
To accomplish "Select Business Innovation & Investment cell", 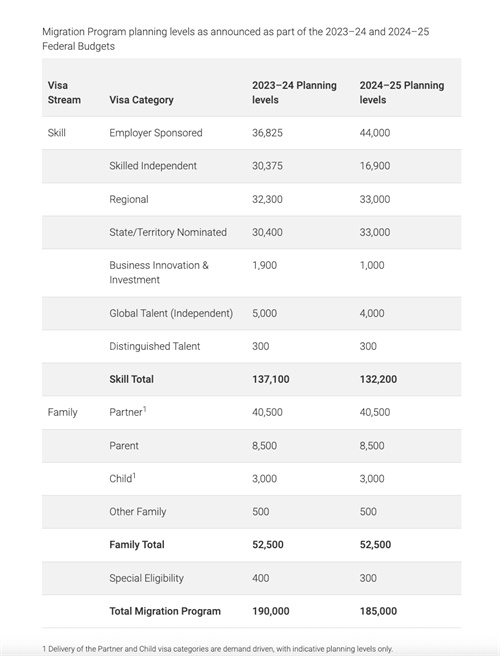I will tap(159, 272).
